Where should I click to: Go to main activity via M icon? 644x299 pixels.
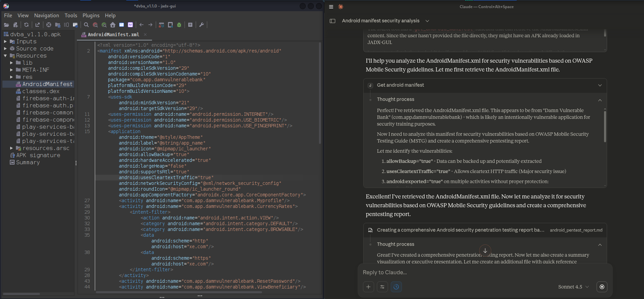pyautogui.click(x=130, y=25)
